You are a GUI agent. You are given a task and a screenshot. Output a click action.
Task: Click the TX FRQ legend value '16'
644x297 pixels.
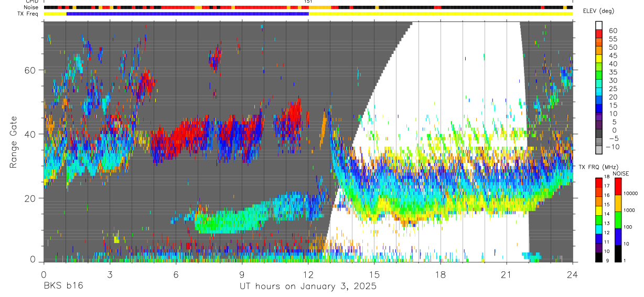tap(607, 195)
